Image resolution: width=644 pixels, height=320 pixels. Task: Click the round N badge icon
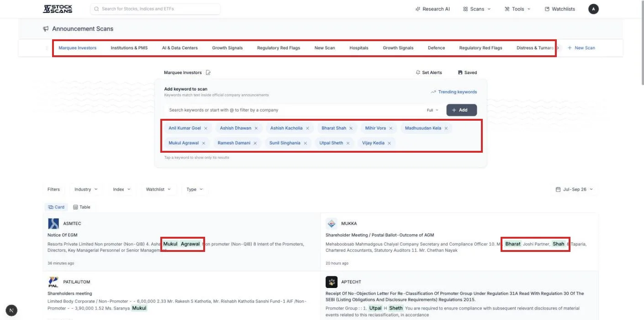[x=12, y=310]
